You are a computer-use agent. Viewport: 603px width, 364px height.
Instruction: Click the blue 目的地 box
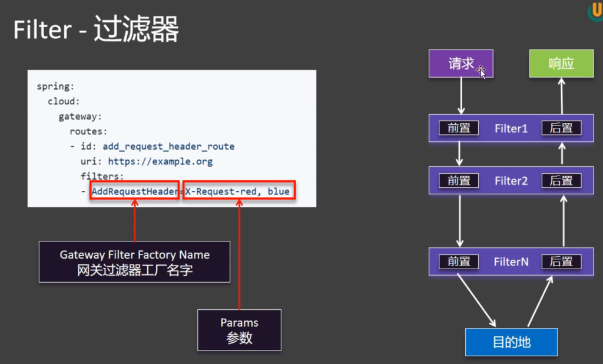[x=511, y=342]
